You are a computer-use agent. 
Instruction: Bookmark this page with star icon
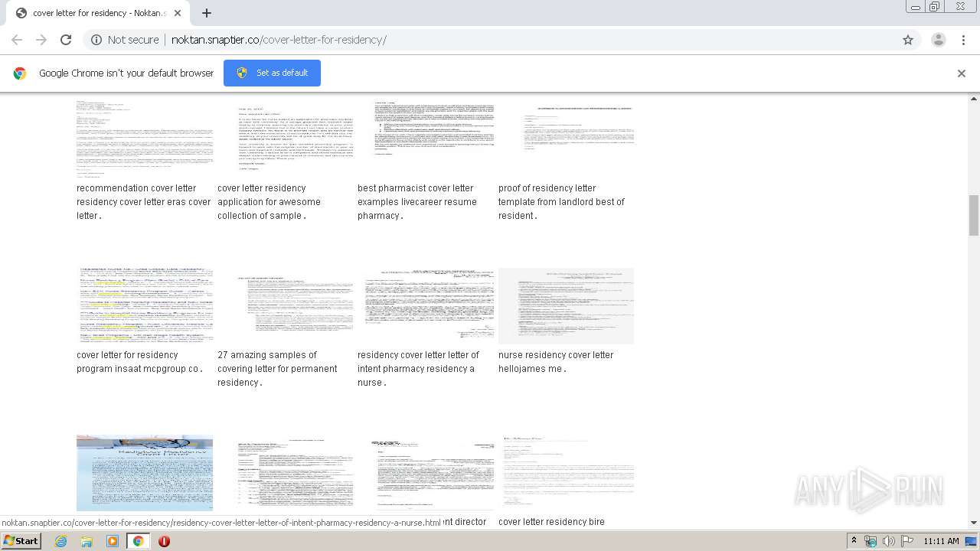click(x=908, y=40)
